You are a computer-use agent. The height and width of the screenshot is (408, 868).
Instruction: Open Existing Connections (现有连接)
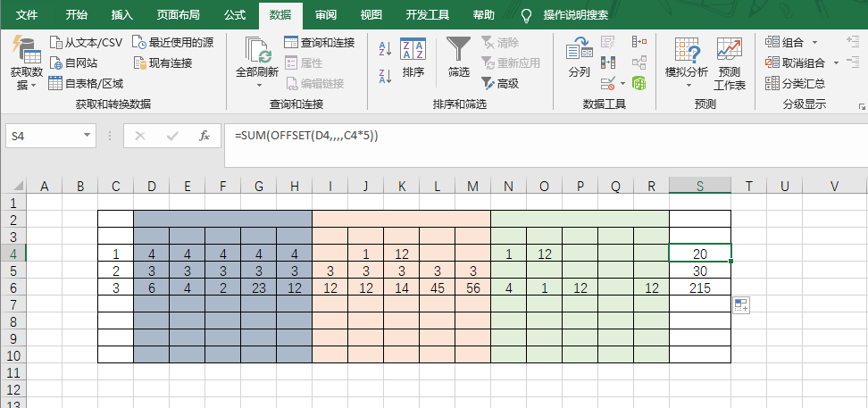point(163,63)
